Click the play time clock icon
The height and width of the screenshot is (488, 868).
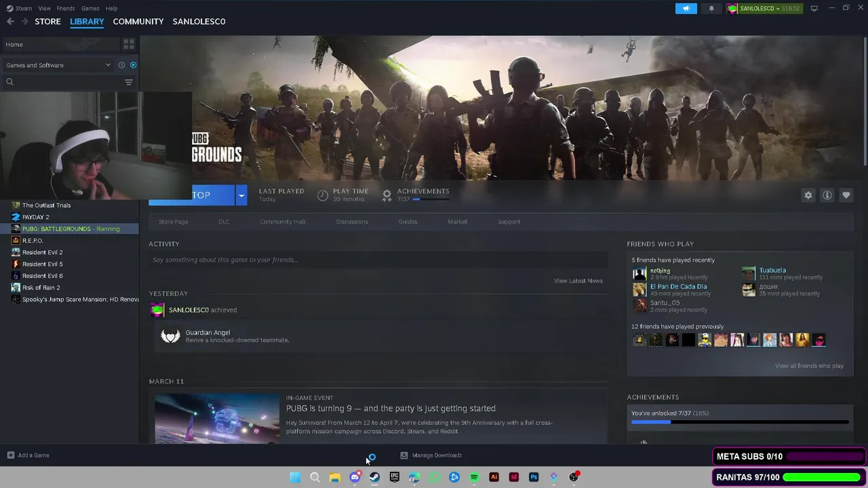coord(323,195)
